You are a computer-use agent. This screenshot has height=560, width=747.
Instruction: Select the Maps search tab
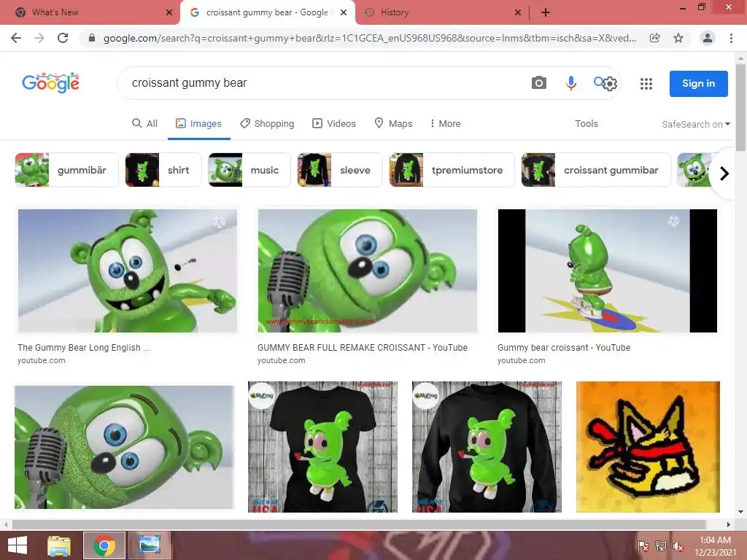pyautogui.click(x=393, y=123)
